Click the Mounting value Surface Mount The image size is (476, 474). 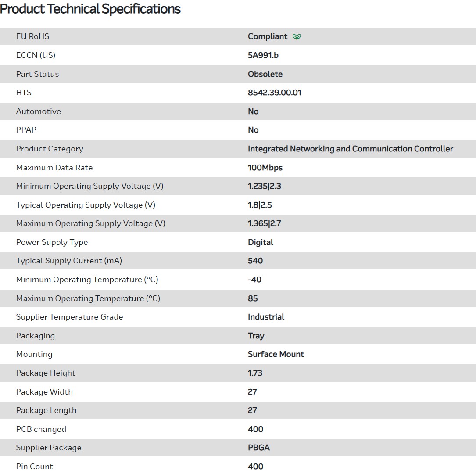point(276,354)
